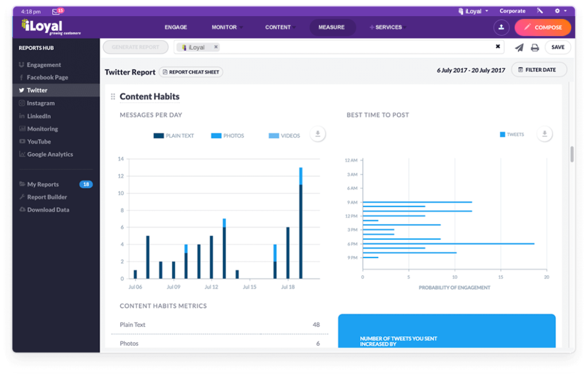Click the Compose button
Viewport: 588px width, 377px height.
point(543,28)
